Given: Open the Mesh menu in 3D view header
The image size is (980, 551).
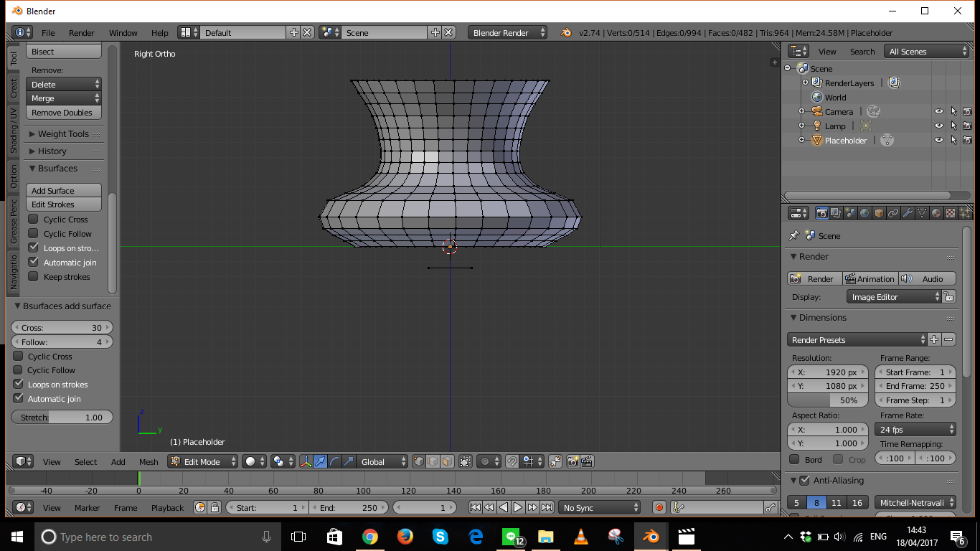Looking at the screenshot, I should pyautogui.click(x=149, y=461).
